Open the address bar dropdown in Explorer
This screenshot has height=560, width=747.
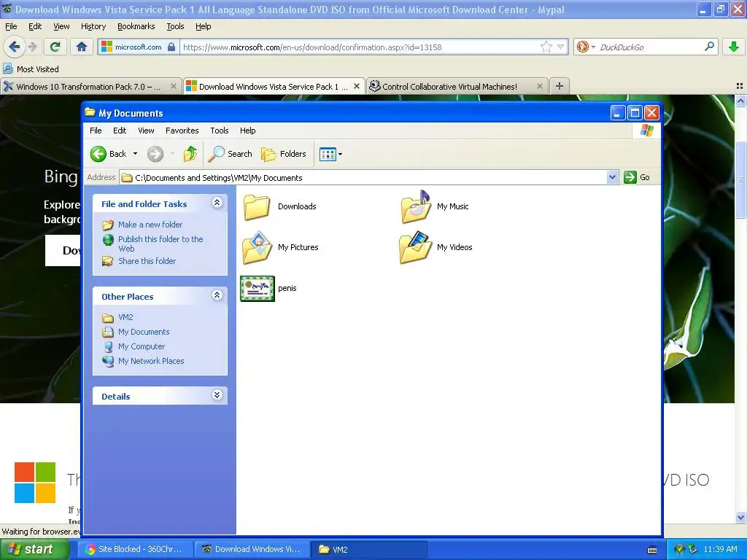pyautogui.click(x=612, y=177)
